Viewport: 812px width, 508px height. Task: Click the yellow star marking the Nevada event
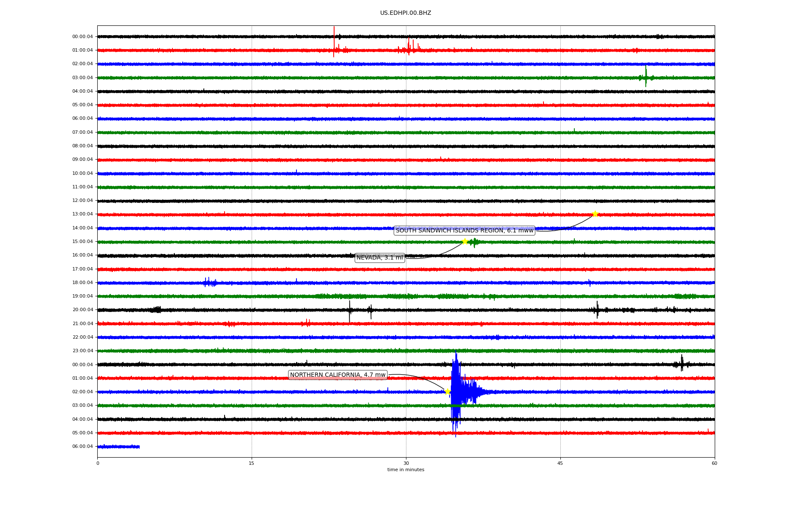[x=465, y=241]
